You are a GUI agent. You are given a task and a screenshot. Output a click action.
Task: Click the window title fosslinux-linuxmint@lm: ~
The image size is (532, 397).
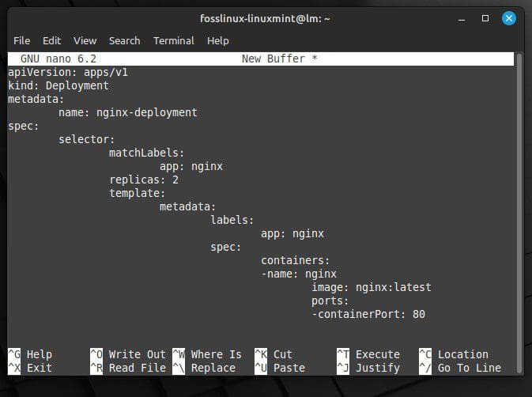click(265, 18)
